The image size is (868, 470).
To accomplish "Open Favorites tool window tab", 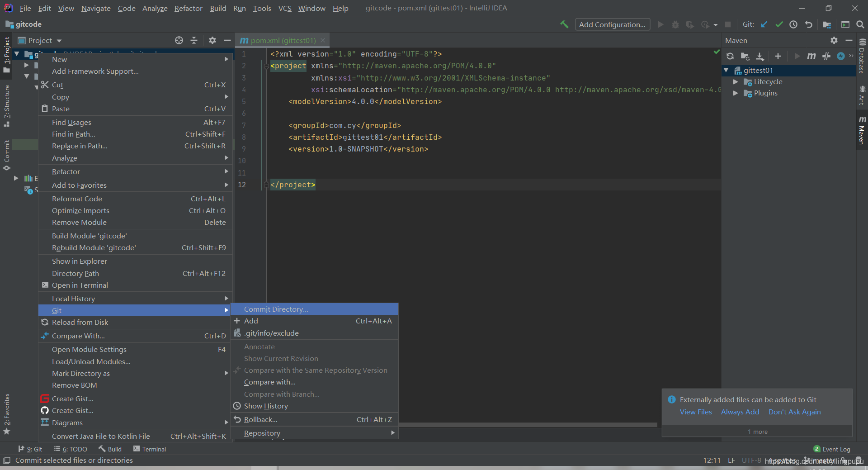I will tap(6, 414).
